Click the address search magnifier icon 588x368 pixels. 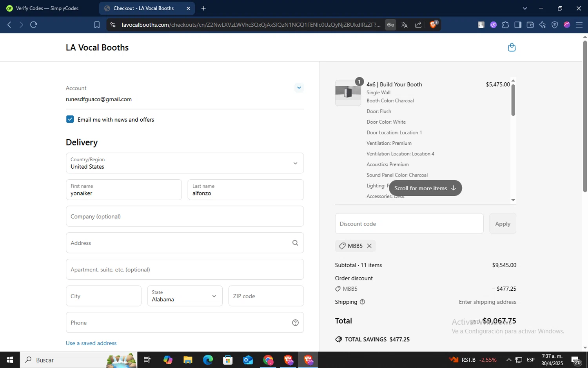tap(295, 243)
